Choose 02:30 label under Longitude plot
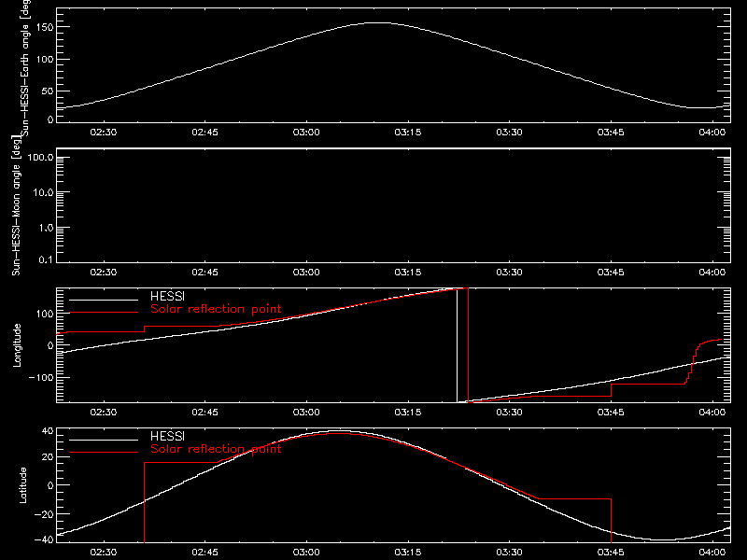 coord(104,412)
